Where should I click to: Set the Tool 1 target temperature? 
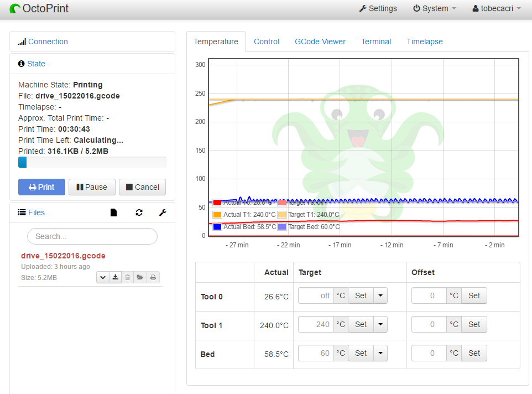[361, 324]
